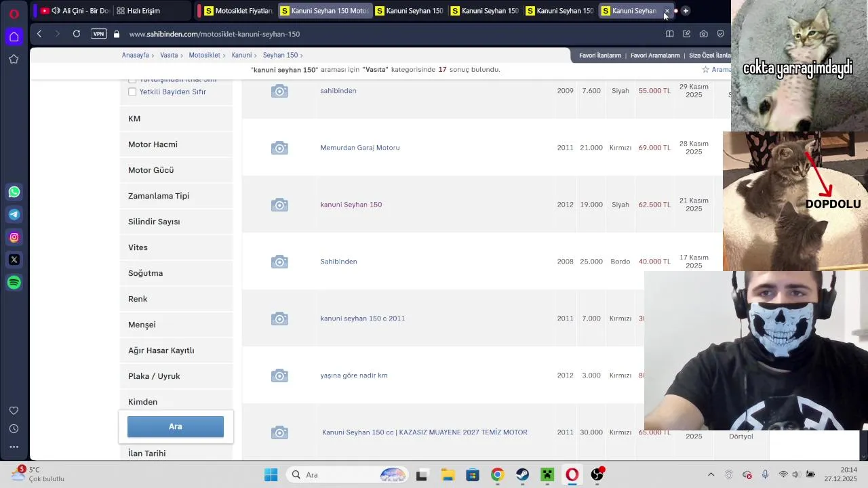This screenshot has height=488, width=868.
Task: Expand the Kimden filter
Action: tap(176, 402)
